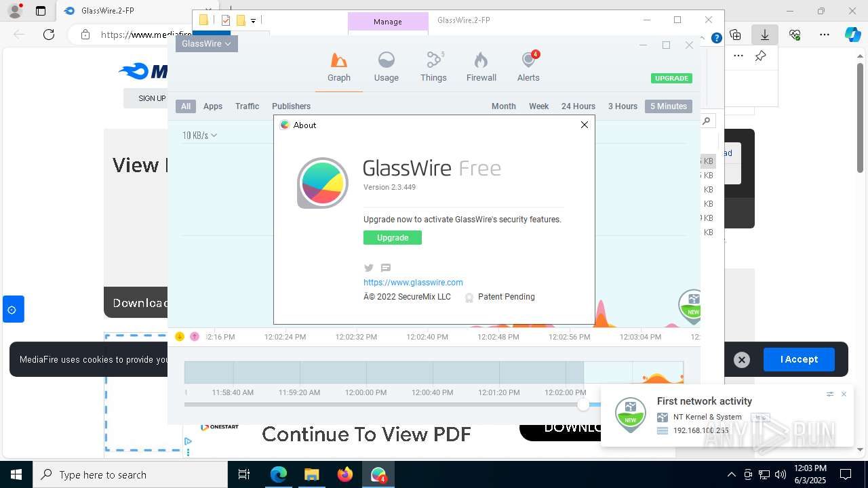The width and height of the screenshot is (868, 488).
Task: Select the Publishers filter tab
Action: click(x=291, y=106)
